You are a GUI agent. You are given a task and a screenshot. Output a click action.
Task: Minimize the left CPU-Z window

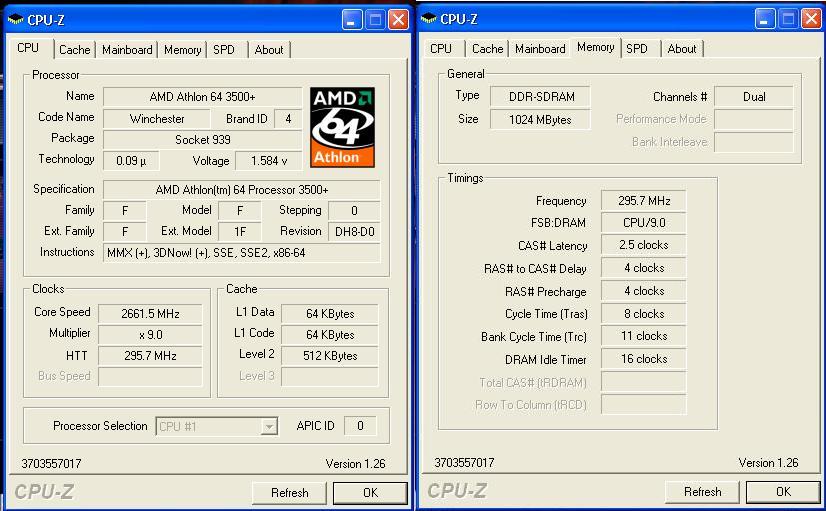352,20
